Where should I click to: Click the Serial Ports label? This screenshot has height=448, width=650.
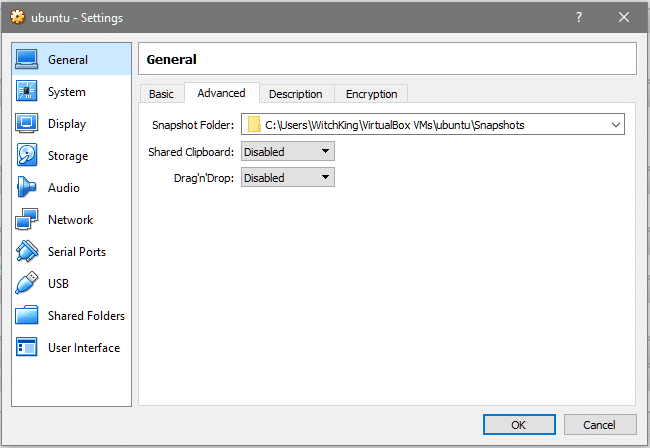click(77, 252)
